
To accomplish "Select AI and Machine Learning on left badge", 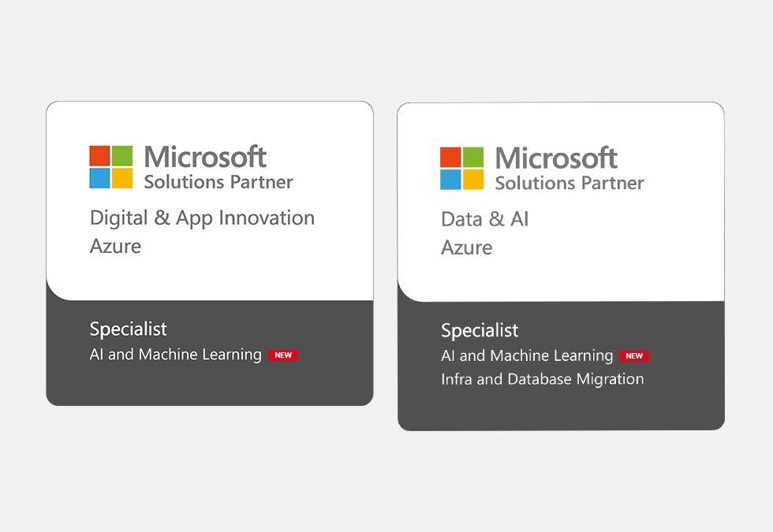I will pyautogui.click(x=175, y=355).
